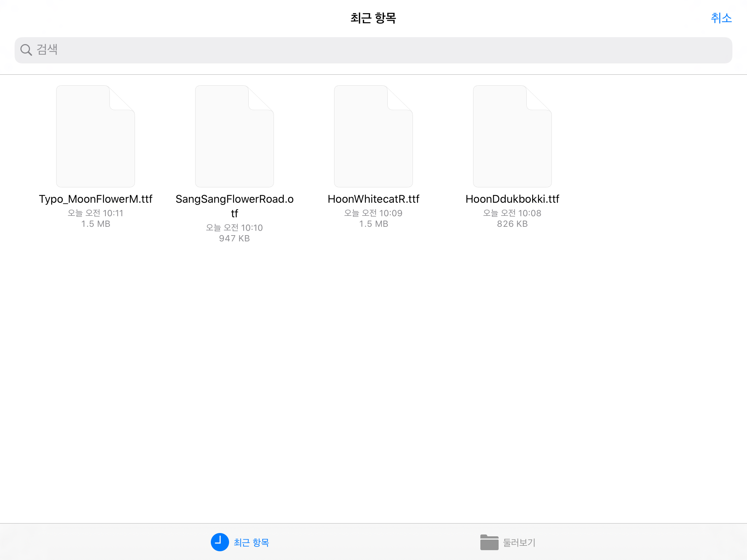Select the 최근 항목 clock icon tab
The width and height of the screenshot is (747, 560).
click(x=220, y=542)
